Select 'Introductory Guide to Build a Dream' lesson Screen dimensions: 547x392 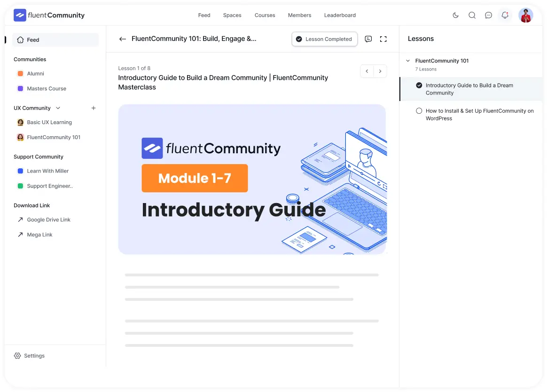click(x=469, y=89)
